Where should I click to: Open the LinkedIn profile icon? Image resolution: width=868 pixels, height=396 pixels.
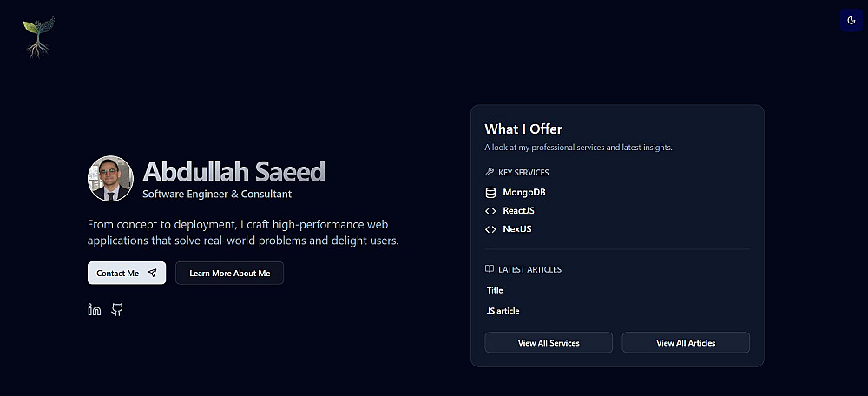click(95, 310)
